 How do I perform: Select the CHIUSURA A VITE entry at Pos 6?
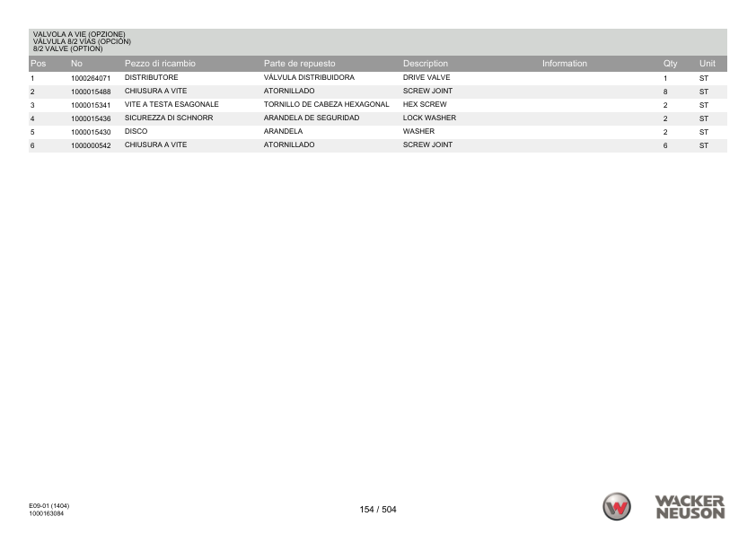(158, 144)
